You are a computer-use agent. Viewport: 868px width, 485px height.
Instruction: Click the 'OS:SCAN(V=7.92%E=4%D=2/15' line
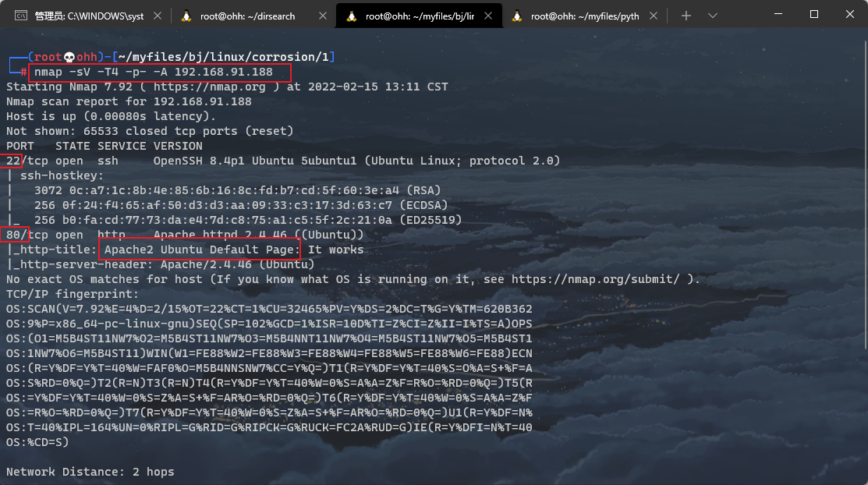269,309
